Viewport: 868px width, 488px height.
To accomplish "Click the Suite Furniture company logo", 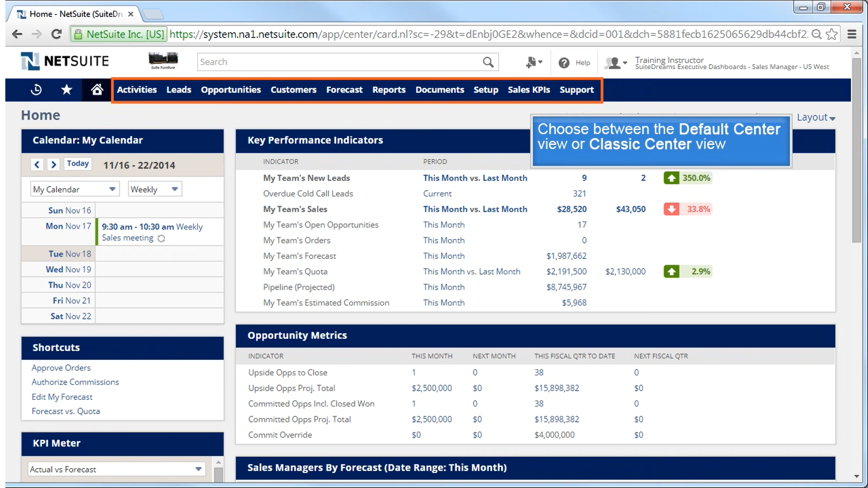I will pos(163,61).
